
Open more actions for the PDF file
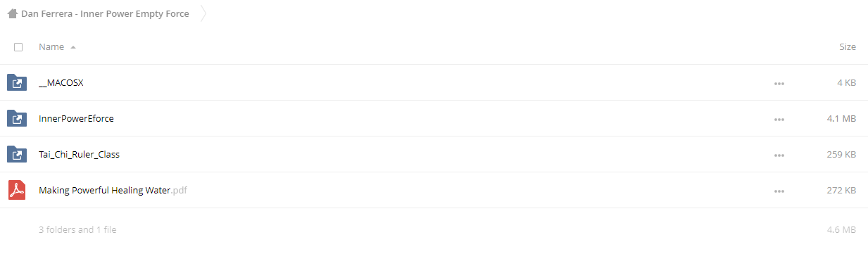pyautogui.click(x=779, y=191)
